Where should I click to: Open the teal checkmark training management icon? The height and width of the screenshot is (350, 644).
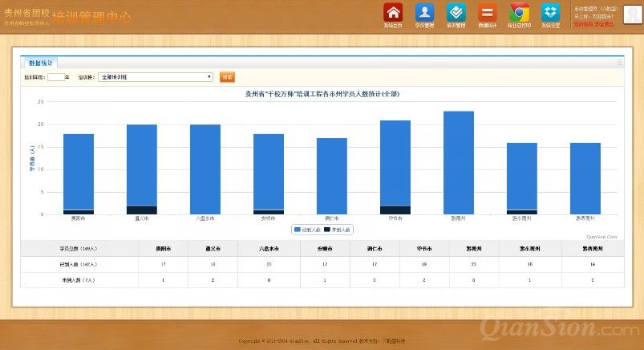(456, 13)
